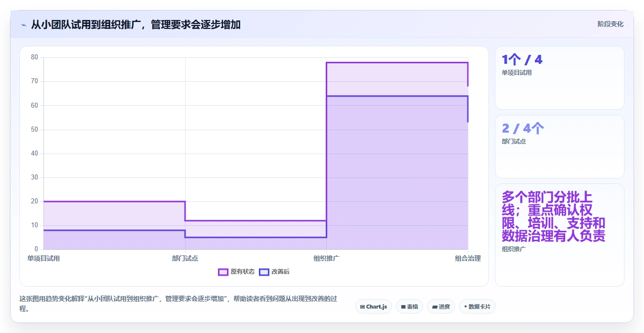Viewport: 644px width, 333px height.
Task: Click the 1个 / 4 card value
Action: [522, 60]
